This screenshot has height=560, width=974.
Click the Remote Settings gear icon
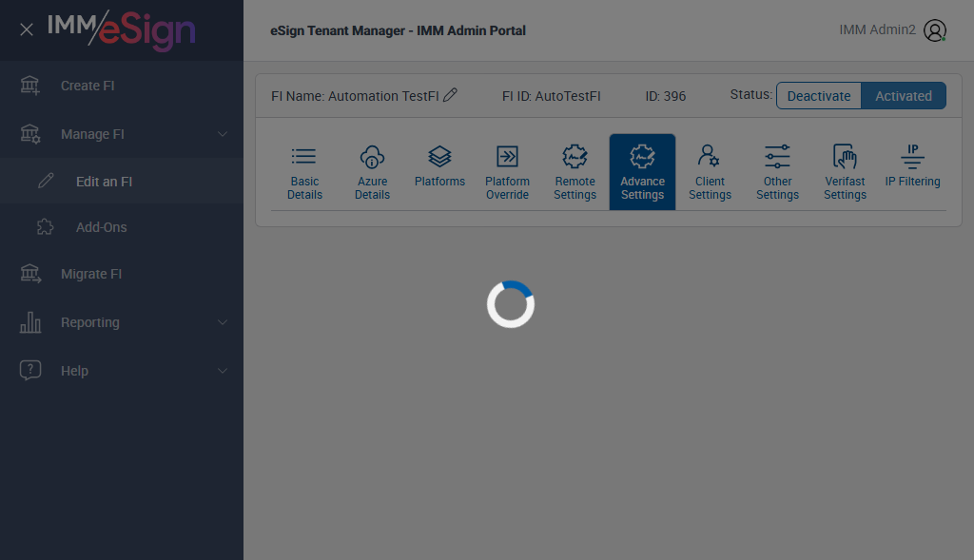click(575, 157)
